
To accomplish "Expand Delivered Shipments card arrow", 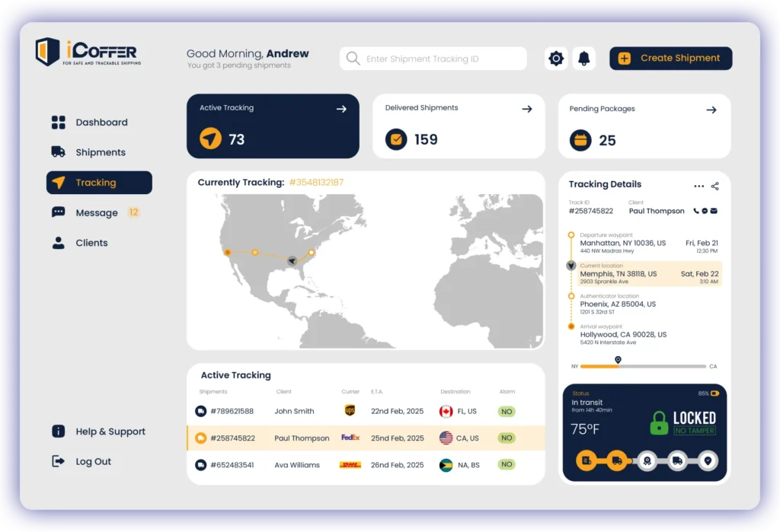I will point(526,109).
